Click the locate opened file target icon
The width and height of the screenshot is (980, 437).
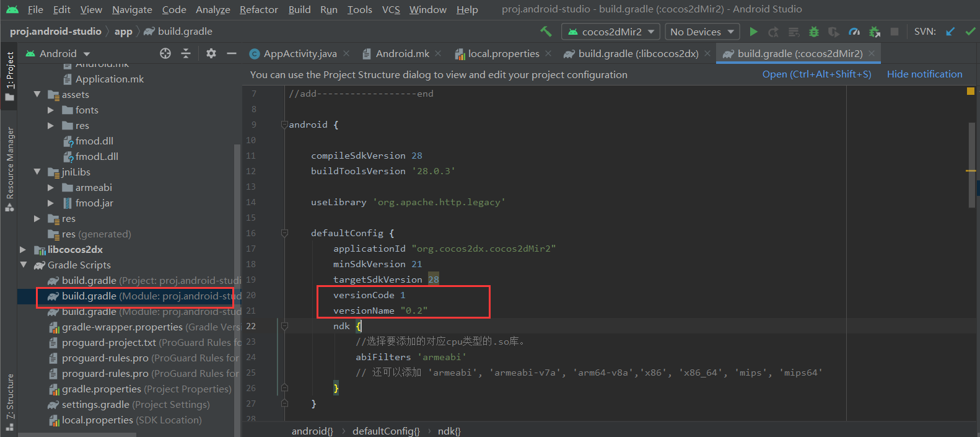click(x=165, y=53)
